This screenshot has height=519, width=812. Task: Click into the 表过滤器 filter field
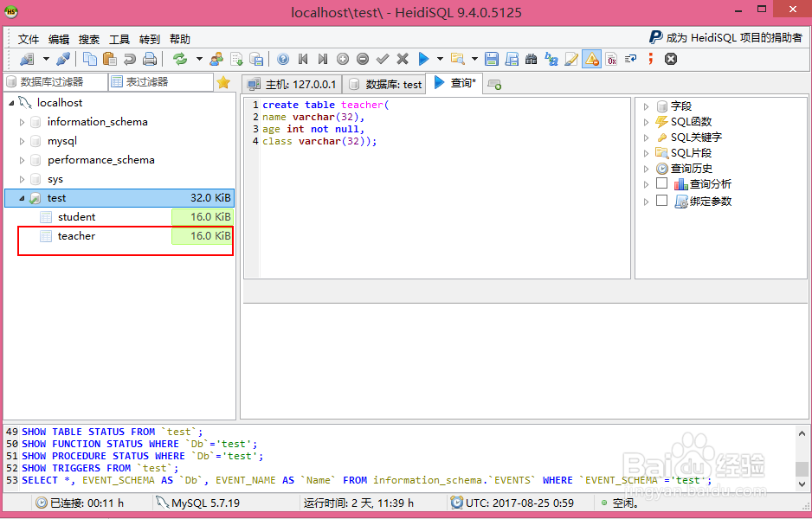pos(161,82)
